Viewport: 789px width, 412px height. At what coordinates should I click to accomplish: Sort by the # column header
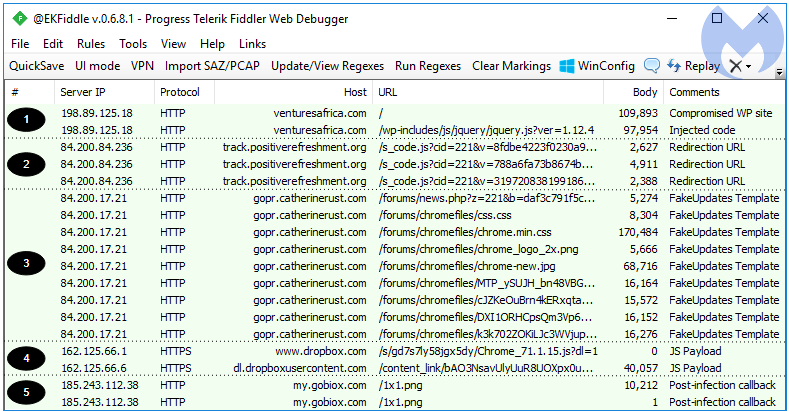tap(30, 92)
